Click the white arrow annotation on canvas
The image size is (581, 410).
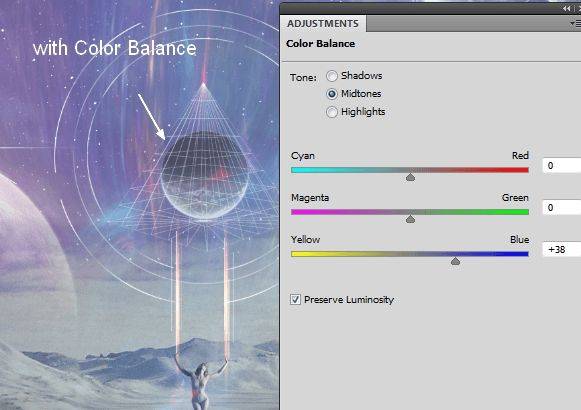(152, 117)
